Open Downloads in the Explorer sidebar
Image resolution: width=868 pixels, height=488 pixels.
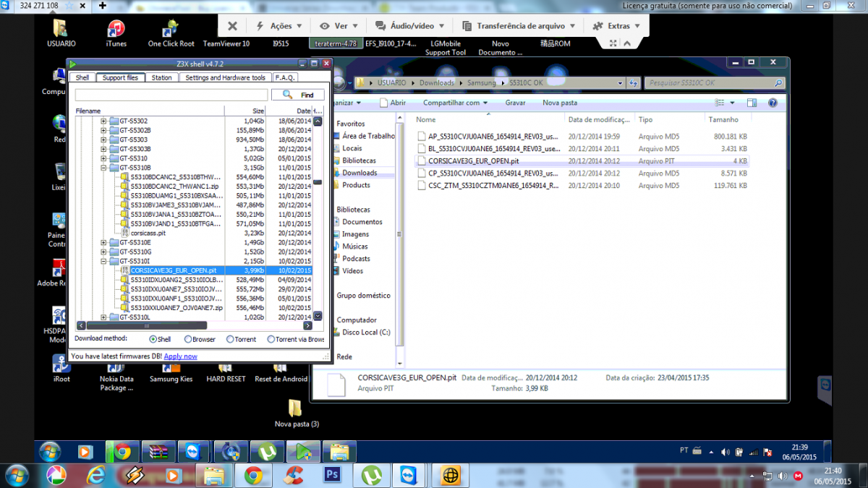pos(359,173)
